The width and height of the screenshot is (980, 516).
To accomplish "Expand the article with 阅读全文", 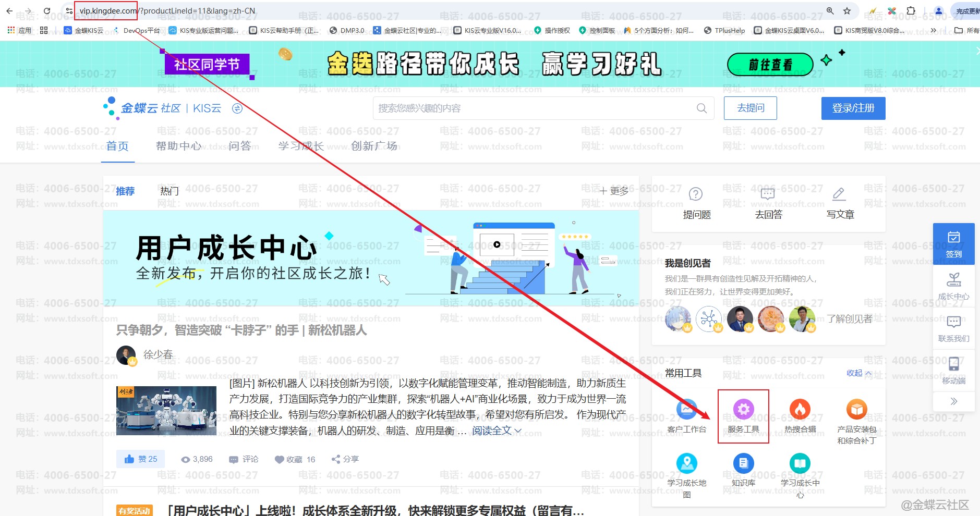I will [497, 431].
